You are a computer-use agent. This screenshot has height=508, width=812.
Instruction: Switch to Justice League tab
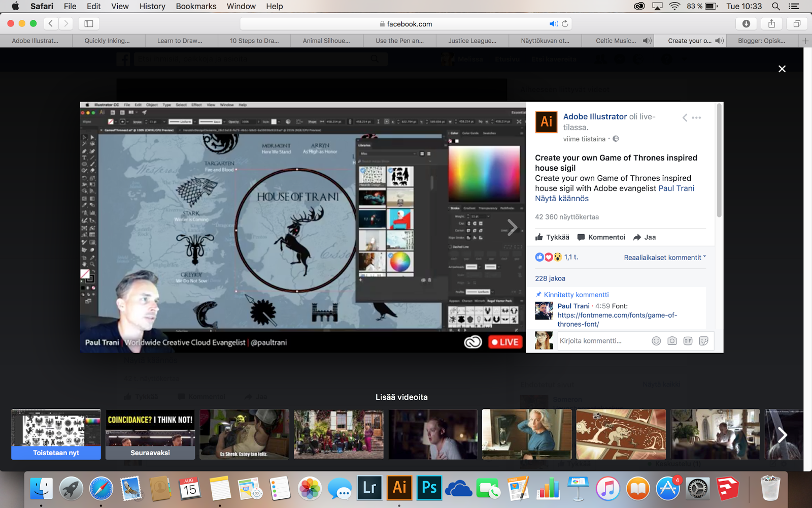pyautogui.click(x=472, y=41)
